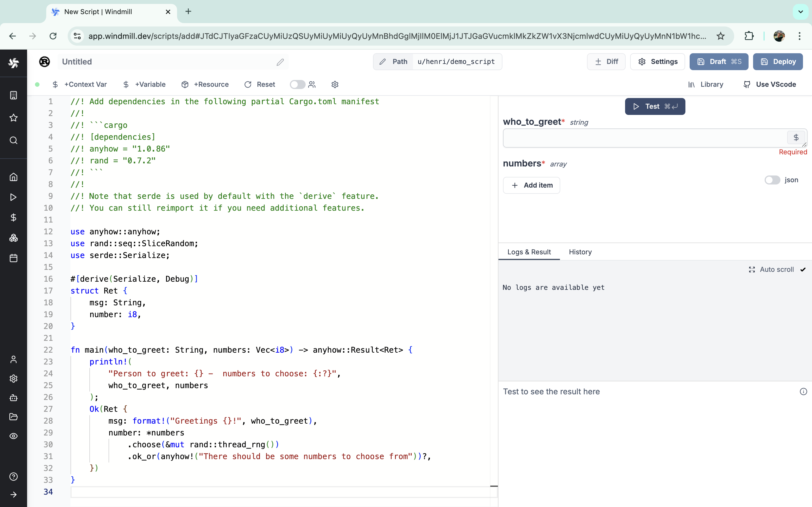The image size is (812, 507).
Task: Open the Variables sidebar icon
Action: 14,217
